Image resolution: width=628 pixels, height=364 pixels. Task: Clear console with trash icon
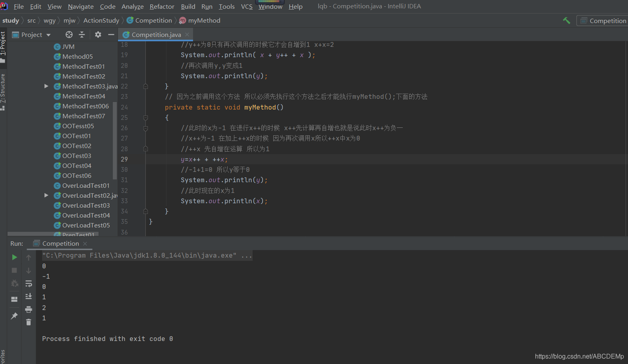pyautogui.click(x=29, y=322)
